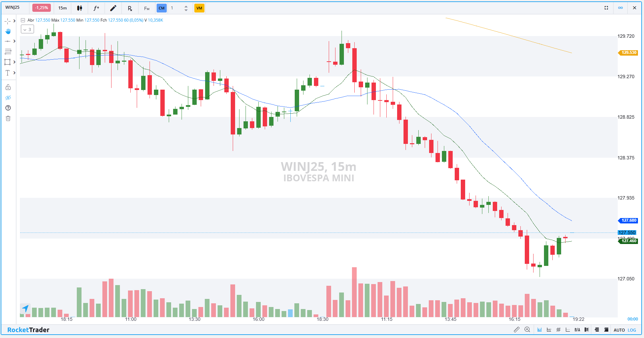
Task: Select the crosshair cursor tool
Action: tap(7, 21)
